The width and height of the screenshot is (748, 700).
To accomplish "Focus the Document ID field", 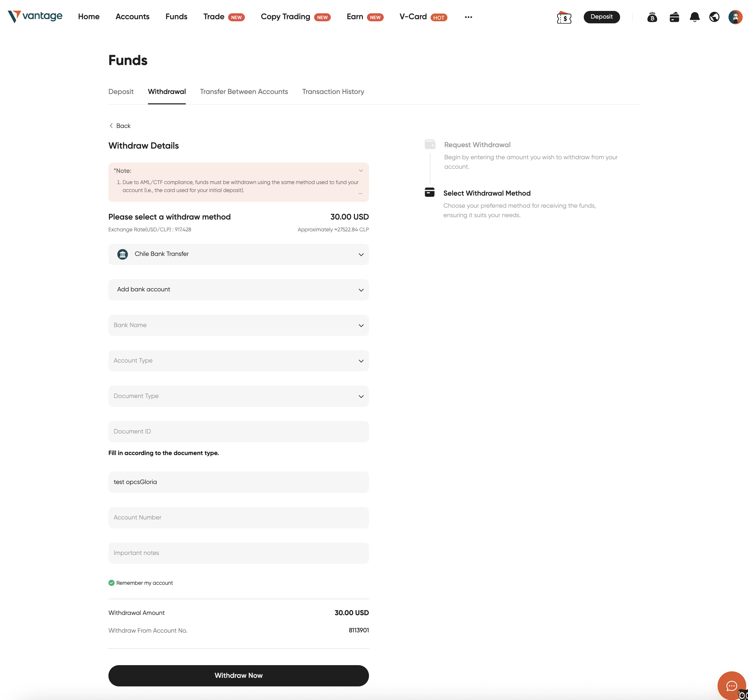I will [238, 432].
